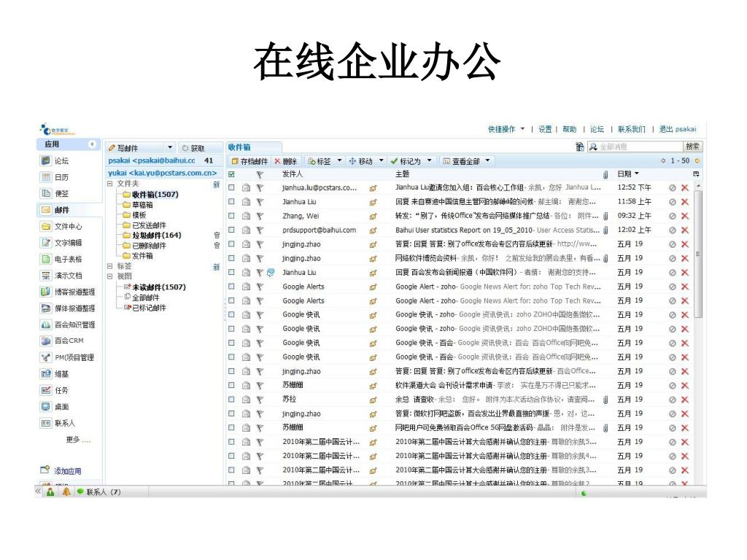The width and height of the screenshot is (747, 560).
Task: Toggle flag on jianhua.lu@pcstars.co email
Action: click(x=260, y=187)
